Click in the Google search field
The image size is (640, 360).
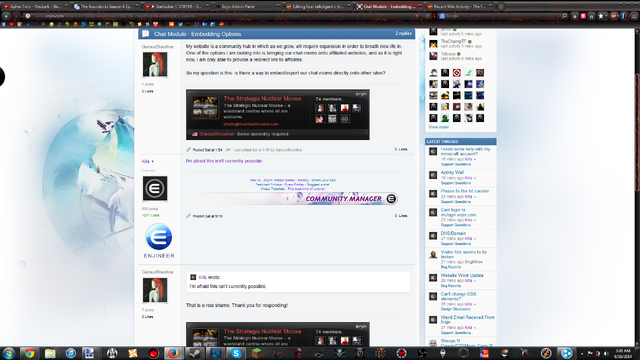pyautogui.click(x=502, y=16)
